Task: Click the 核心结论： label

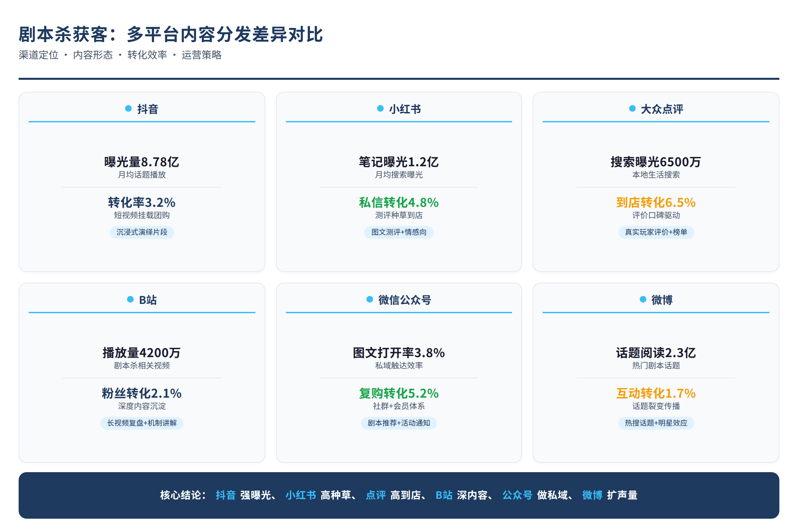Action: pos(183,495)
